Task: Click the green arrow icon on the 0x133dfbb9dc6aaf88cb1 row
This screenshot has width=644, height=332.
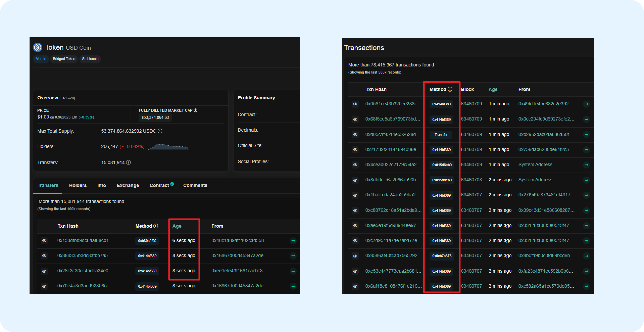Action: pyautogui.click(x=293, y=241)
